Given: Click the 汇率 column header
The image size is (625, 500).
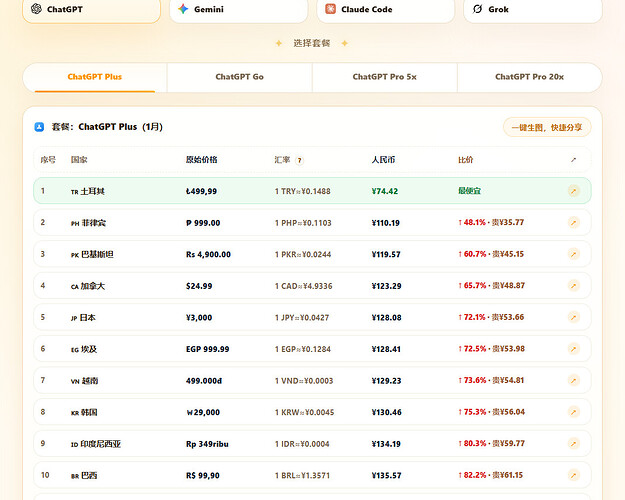Looking at the screenshot, I should [x=282, y=160].
